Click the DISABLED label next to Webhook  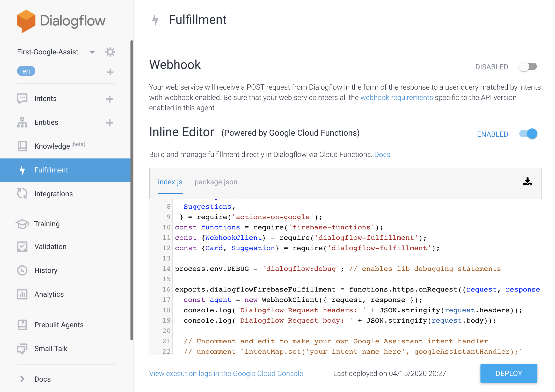(492, 67)
